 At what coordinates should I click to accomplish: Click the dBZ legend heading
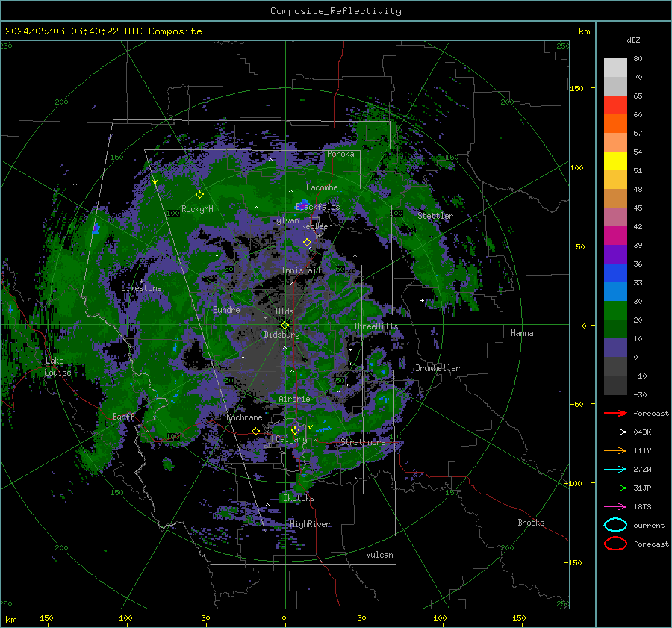tap(633, 40)
